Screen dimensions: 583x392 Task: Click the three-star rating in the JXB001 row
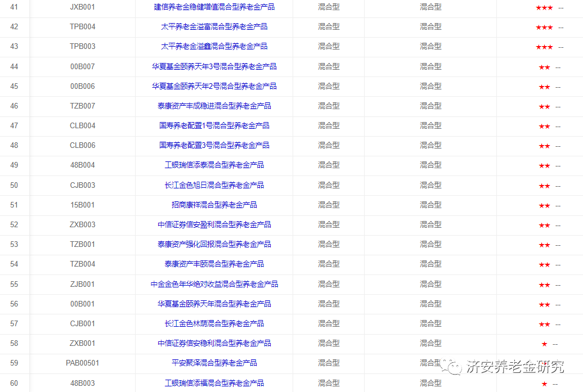pos(544,8)
